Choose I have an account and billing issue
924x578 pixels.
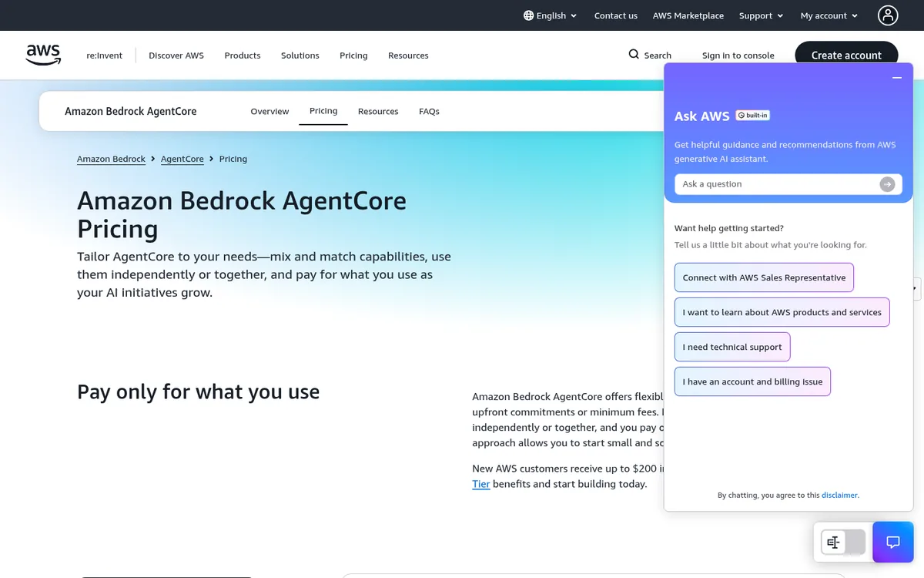tap(752, 381)
